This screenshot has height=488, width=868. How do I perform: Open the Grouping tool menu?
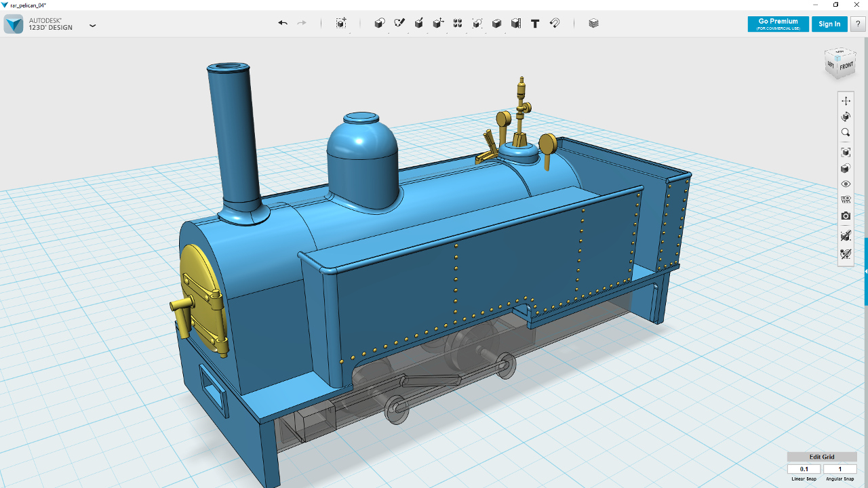(477, 23)
